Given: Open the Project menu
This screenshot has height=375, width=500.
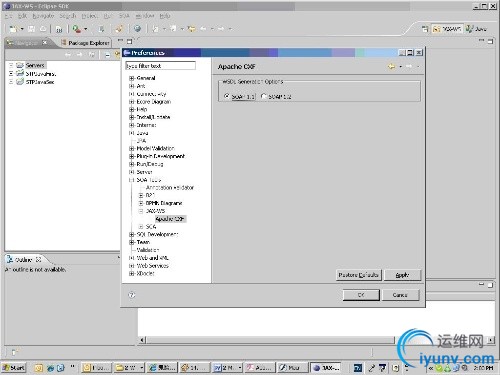Looking at the screenshot, I should (90, 16).
